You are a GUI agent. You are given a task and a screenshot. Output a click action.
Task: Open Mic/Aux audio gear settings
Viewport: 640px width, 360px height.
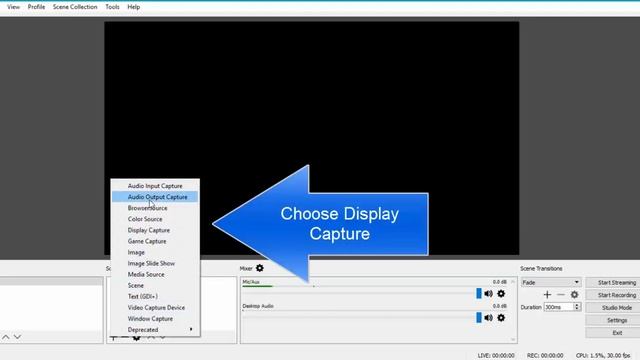point(501,293)
